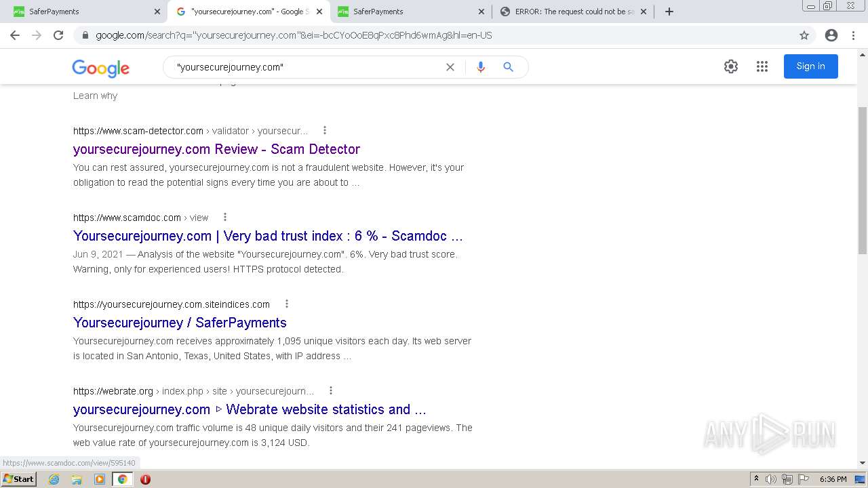Clear the search box text
This screenshot has width=868, height=488.
(450, 67)
